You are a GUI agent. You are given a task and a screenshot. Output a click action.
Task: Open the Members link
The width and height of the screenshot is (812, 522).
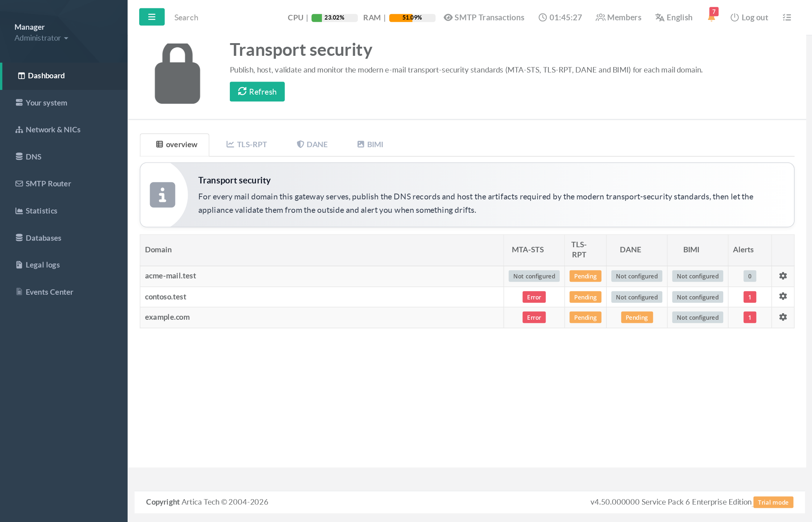[618, 17]
